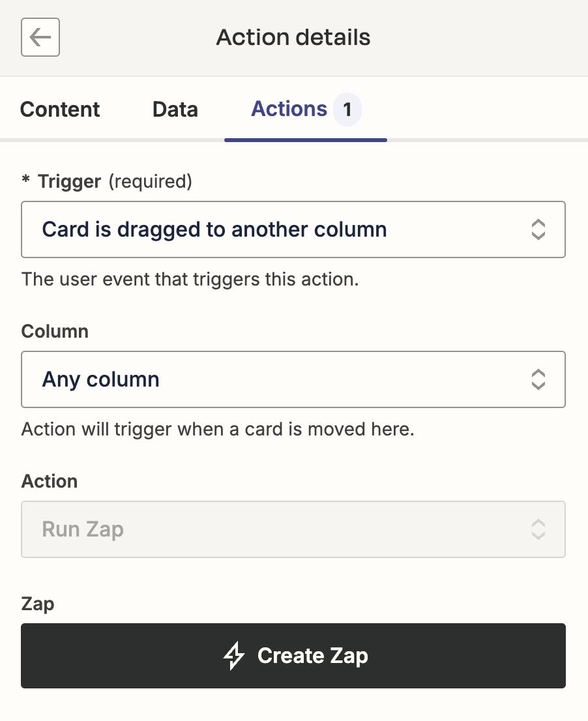Click the Create Zap button
The image size is (588, 721).
(293, 656)
